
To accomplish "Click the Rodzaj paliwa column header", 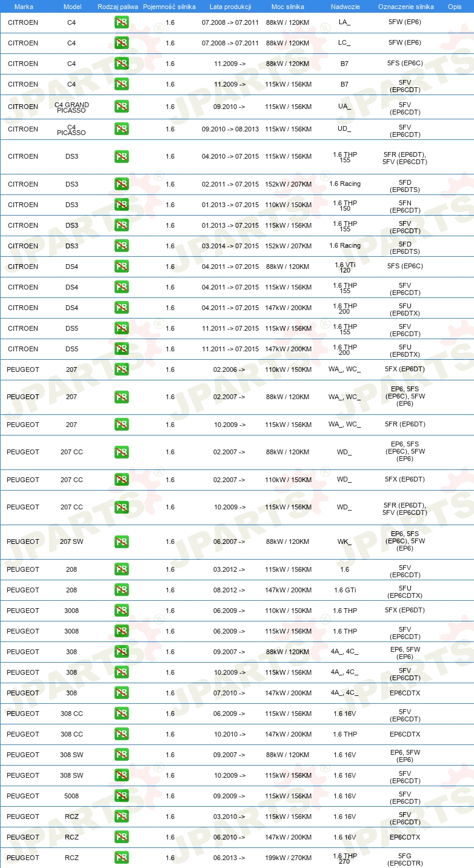I will point(118,7).
